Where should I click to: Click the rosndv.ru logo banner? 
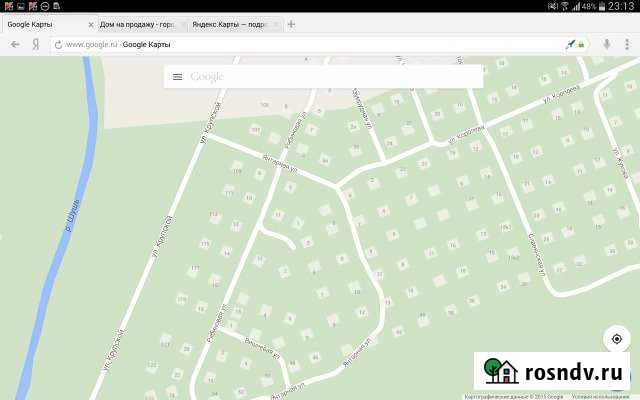[553, 371]
